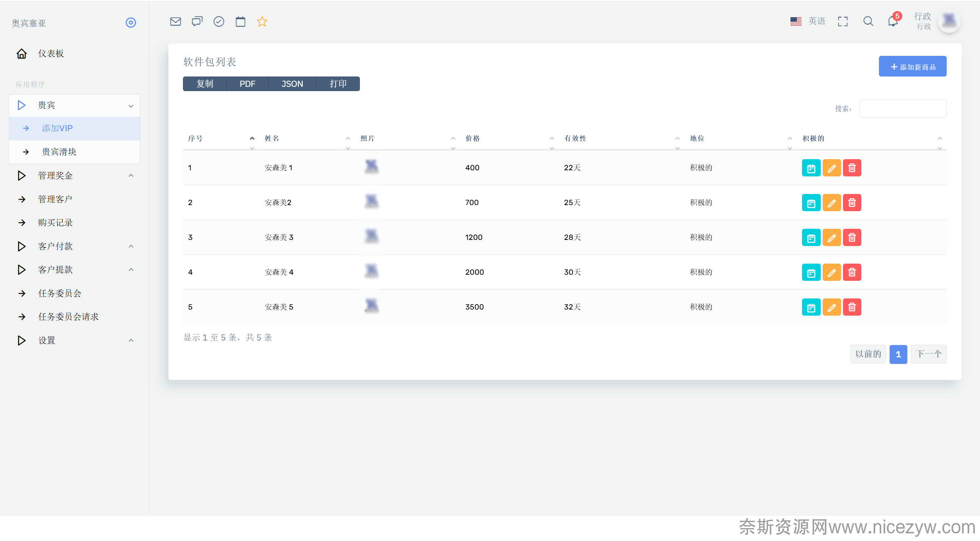
Task: Edit 安森美 5 with orange pencil
Action: click(831, 307)
